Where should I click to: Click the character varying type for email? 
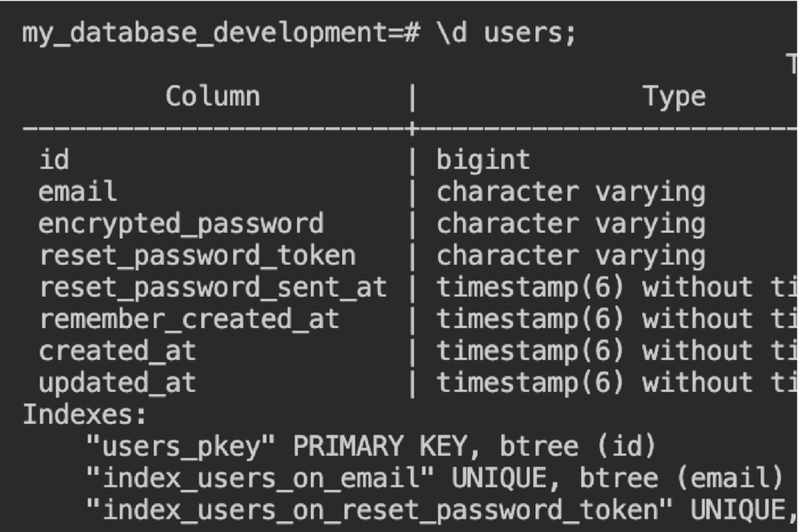[570, 192]
